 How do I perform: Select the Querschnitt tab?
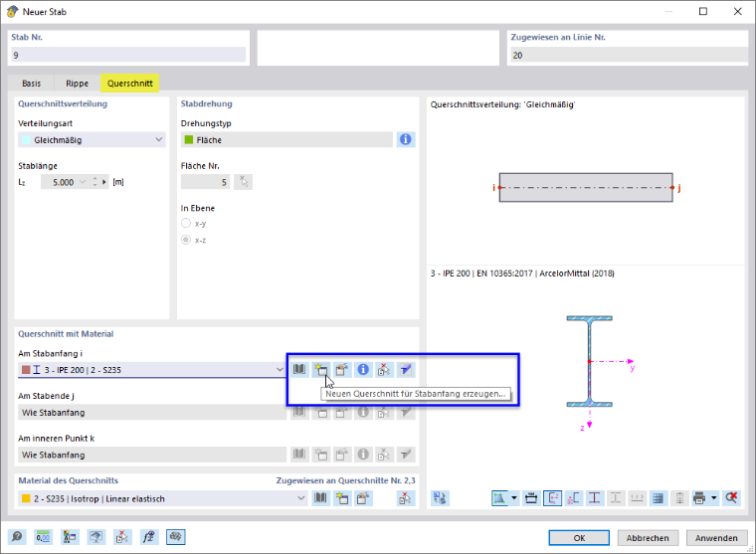(130, 84)
